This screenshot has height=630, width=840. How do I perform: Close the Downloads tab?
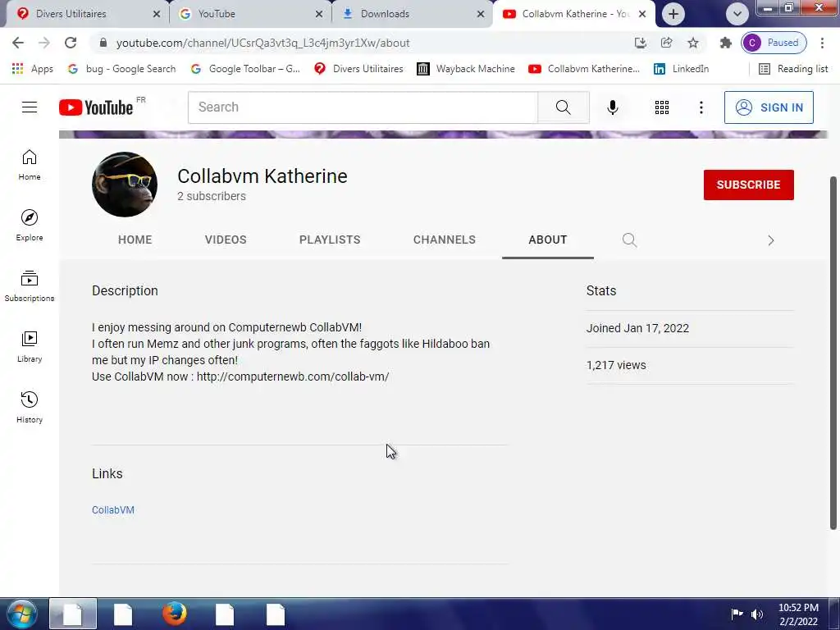(481, 14)
